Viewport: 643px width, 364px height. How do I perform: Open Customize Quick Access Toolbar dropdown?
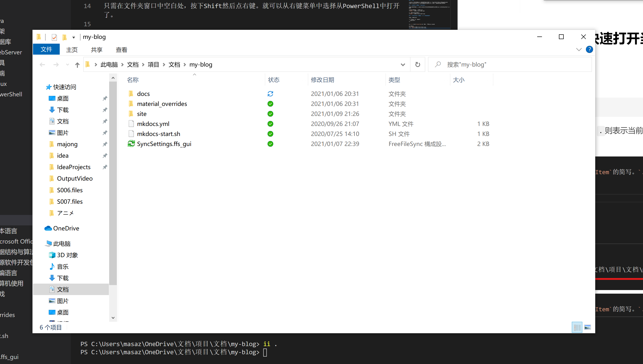(74, 37)
